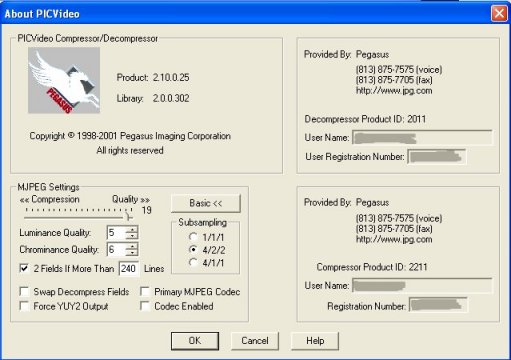511x360 pixels.
Task: Click the lower http://www.jpg.com address
Action: [x=394, y=239]
